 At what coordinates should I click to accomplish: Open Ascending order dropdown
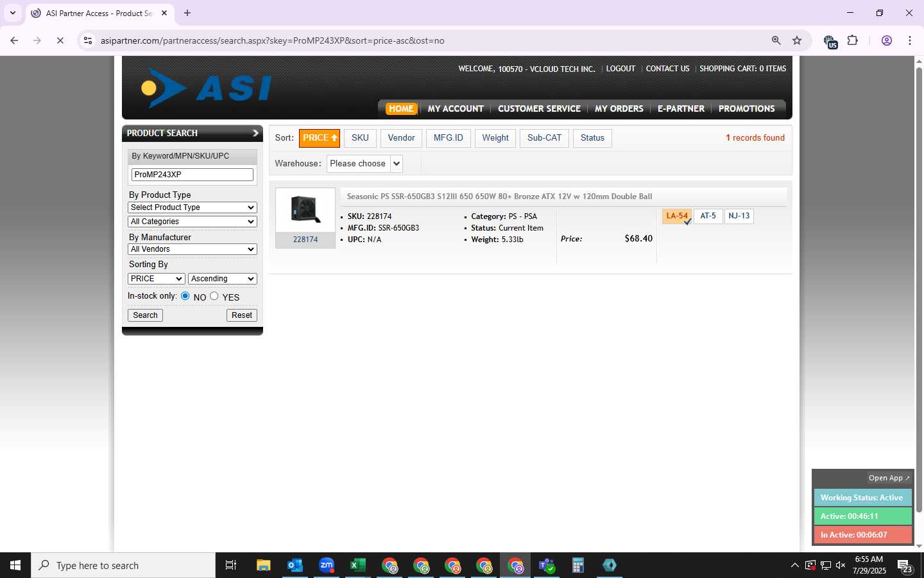(x=223, y=279)
